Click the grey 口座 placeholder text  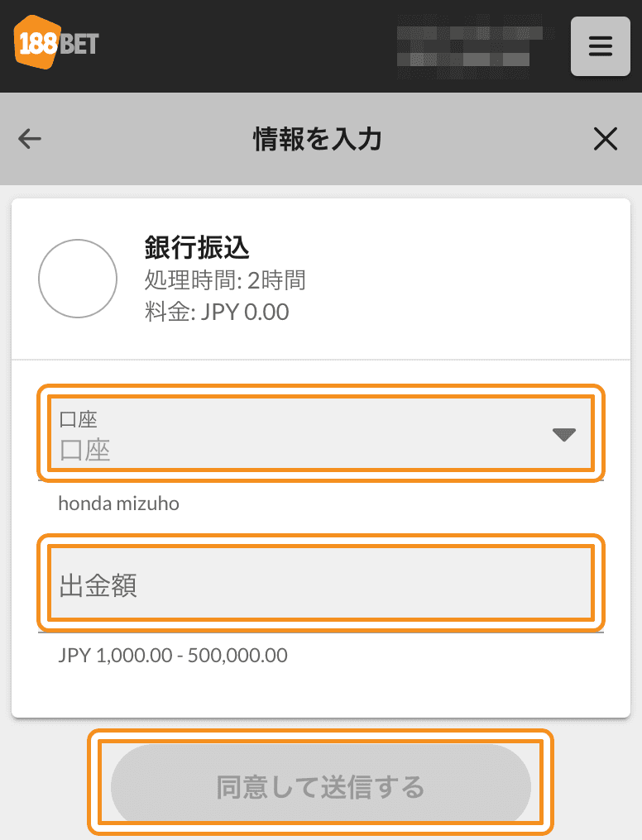84,450
